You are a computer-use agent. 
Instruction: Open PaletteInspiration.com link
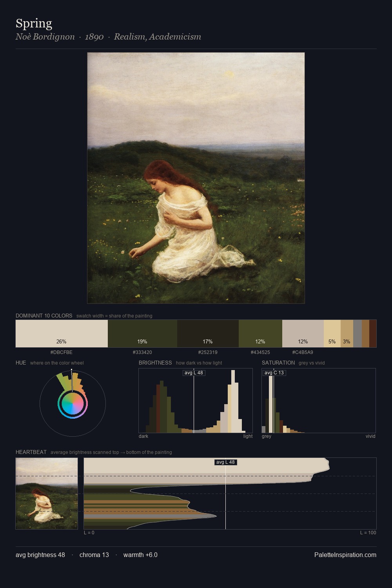pos(345,555)
